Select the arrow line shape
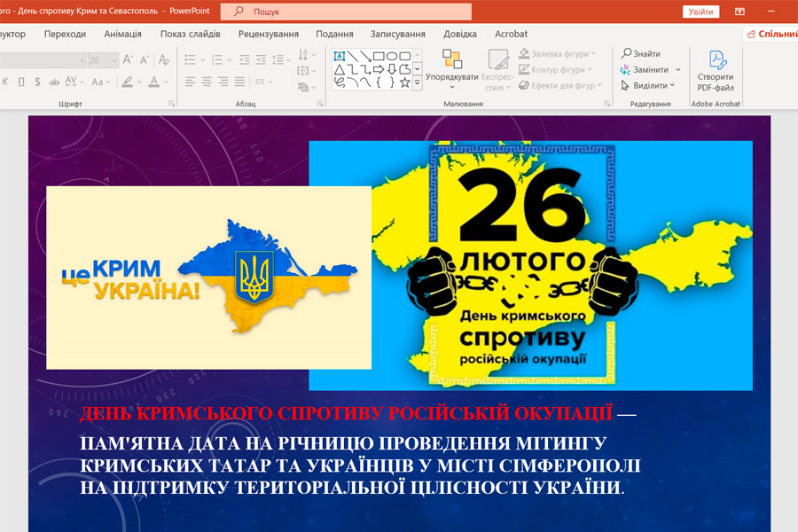This screenshot has height=532, width=798. 365,56
